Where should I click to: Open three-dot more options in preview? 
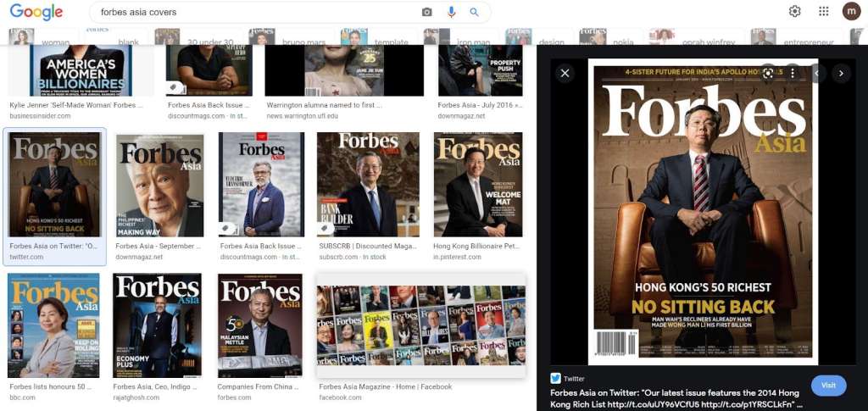coord(792,74)
